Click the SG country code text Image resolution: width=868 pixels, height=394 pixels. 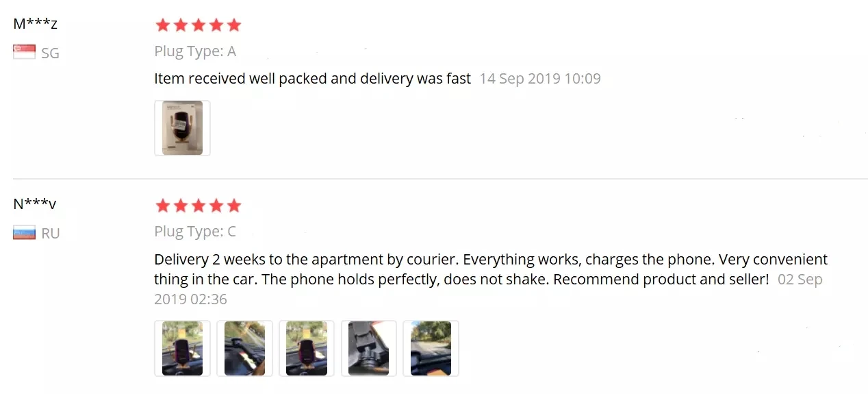coord(50,53)
